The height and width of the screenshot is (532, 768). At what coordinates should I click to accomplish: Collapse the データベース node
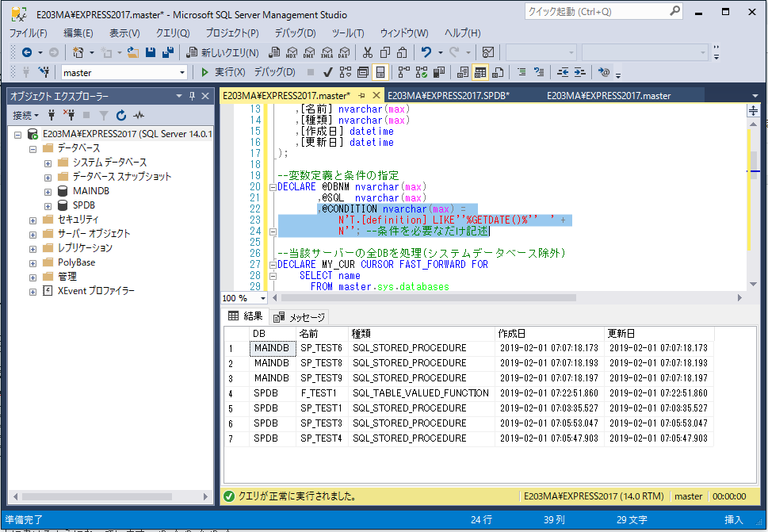32,149
